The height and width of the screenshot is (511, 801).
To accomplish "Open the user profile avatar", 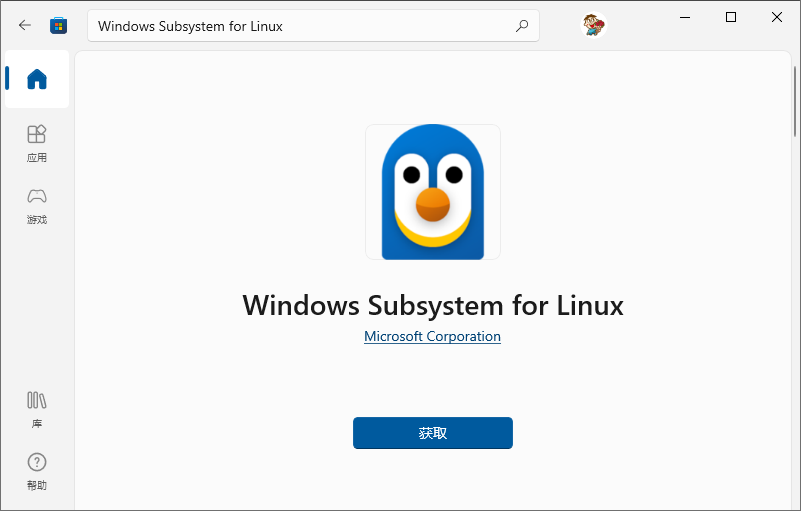I will click(594, 25).
